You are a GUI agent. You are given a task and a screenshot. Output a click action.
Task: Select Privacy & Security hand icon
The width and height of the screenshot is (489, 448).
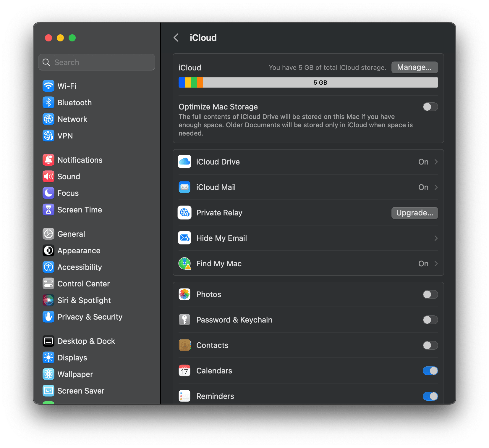click(48, 317)
